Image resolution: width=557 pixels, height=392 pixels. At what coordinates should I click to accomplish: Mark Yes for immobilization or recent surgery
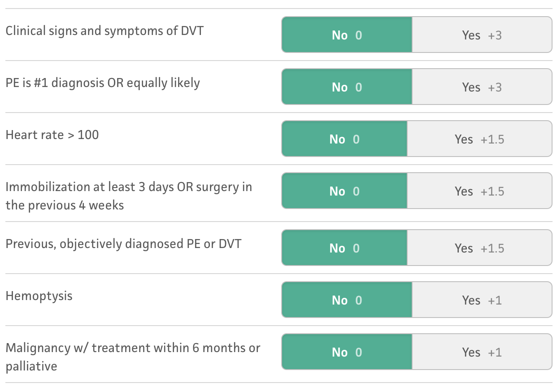[x=479, y=191]
